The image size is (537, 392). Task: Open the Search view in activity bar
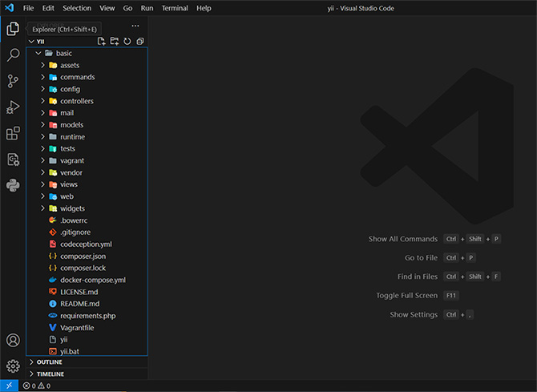(x=13, y=55)
